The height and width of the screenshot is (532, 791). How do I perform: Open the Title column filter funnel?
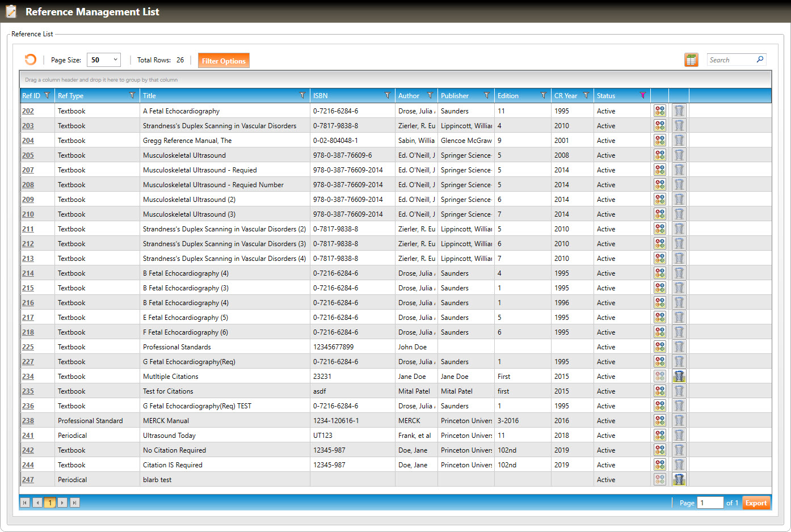(302, 95)
